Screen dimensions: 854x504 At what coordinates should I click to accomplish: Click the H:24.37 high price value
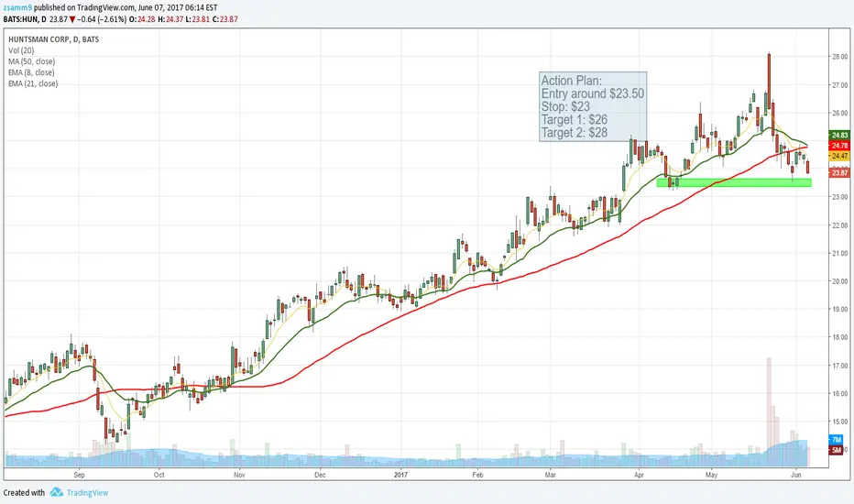[x=170, y=19]
